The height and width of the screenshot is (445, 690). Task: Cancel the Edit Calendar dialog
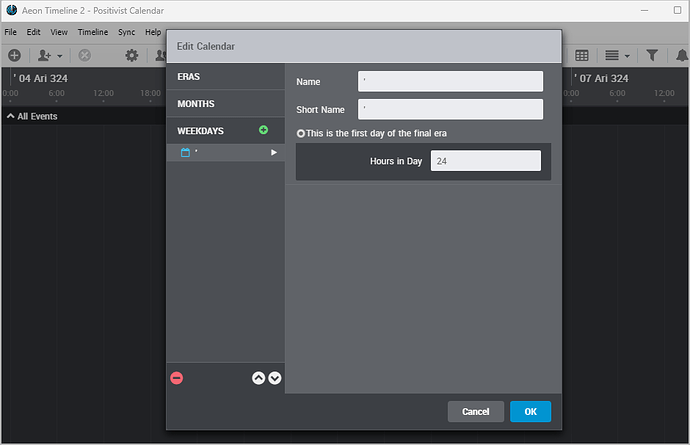(476, 411)
